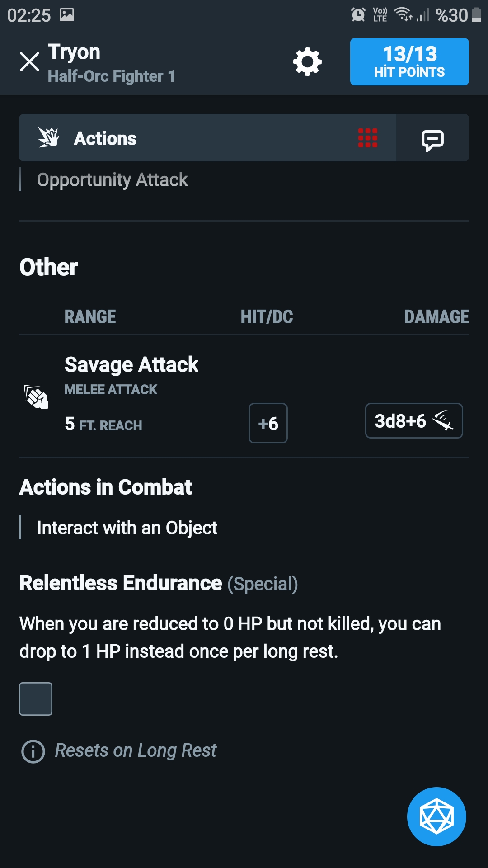Expand the Interact with an Object entry
This screenshot has height=868, width=488.
pyautogui.click(x=127, y=527)
